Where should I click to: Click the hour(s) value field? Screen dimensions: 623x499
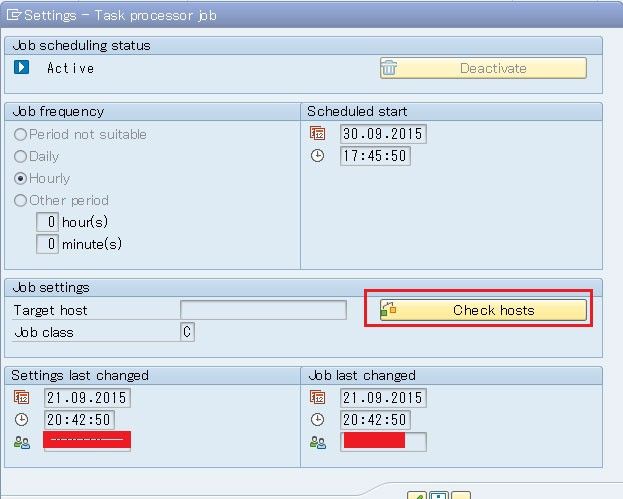47,222
